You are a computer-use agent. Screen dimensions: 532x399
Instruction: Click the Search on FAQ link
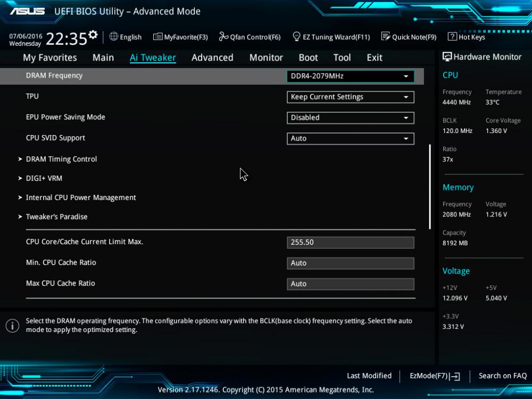[502, 376]
